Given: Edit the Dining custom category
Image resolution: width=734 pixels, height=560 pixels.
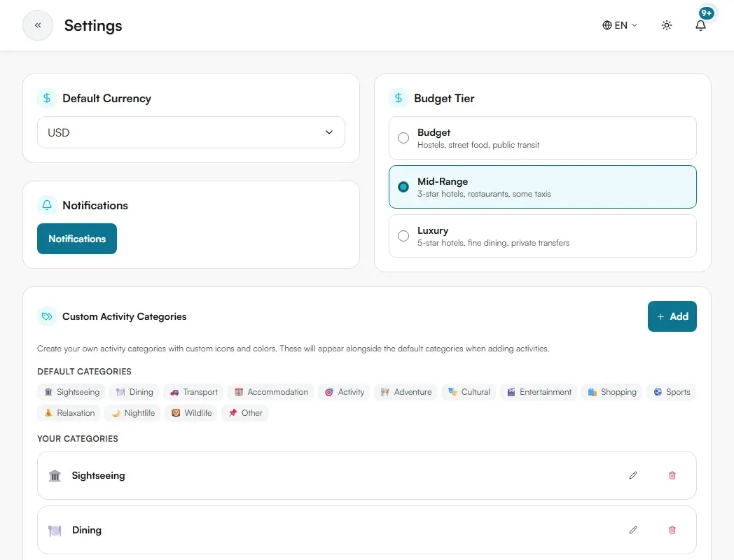Looking at the screenshot, I should point(633,530).
